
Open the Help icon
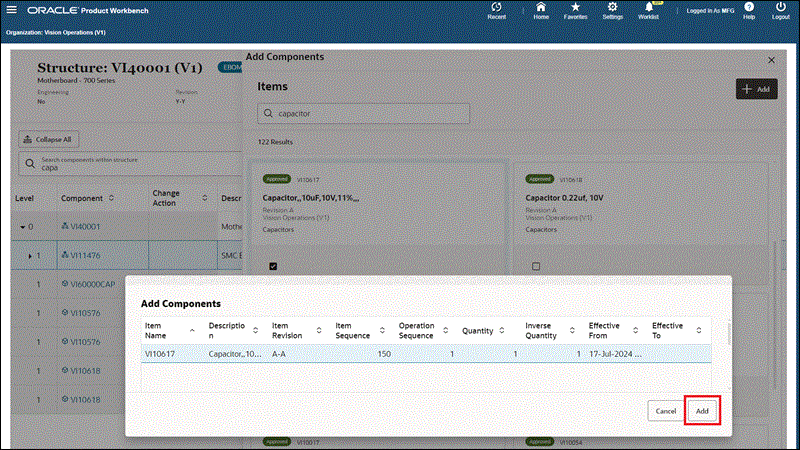coord(749,11)
